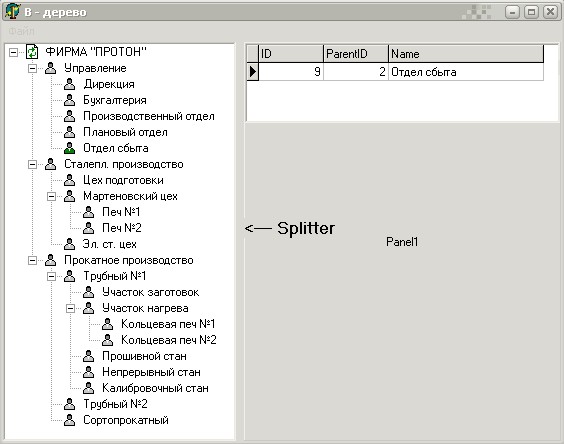Screen dimensions: 564x444
Task: Select the Производственный отдел label in the tree
Action: point(149,116)
